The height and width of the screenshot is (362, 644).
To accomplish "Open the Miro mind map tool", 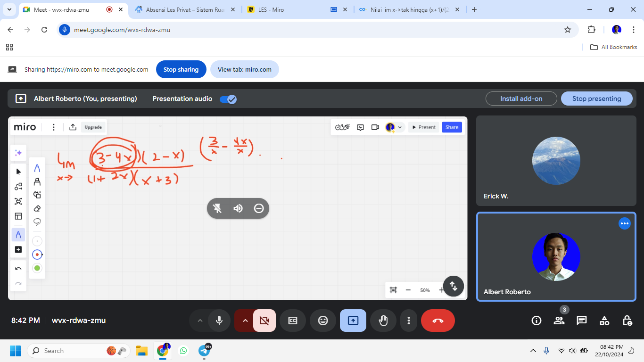I will pos(18,201).
